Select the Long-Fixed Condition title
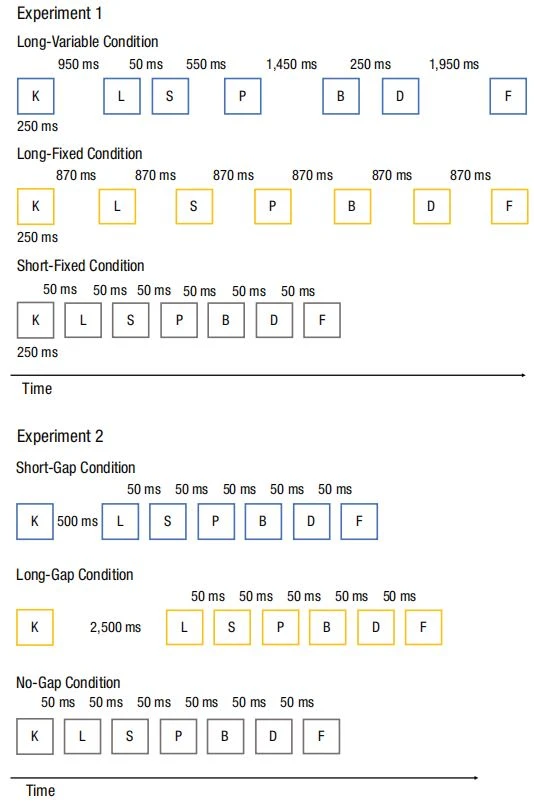 pos(80,154)
